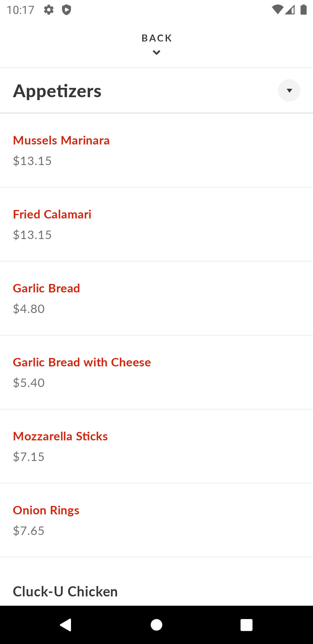Tap the shield play status icon
This screenshot has height=644, width=313.
pos(66,10)
